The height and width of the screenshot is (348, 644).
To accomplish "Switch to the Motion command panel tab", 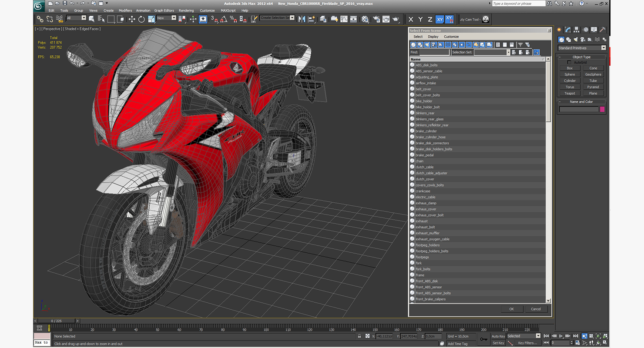I will pyautogui.click(x=585, y=30).
